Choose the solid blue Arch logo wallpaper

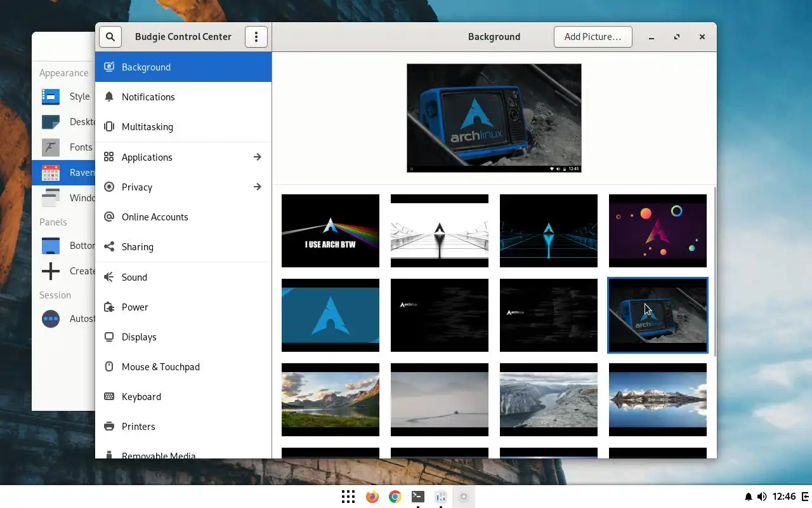tap(331, 315)
